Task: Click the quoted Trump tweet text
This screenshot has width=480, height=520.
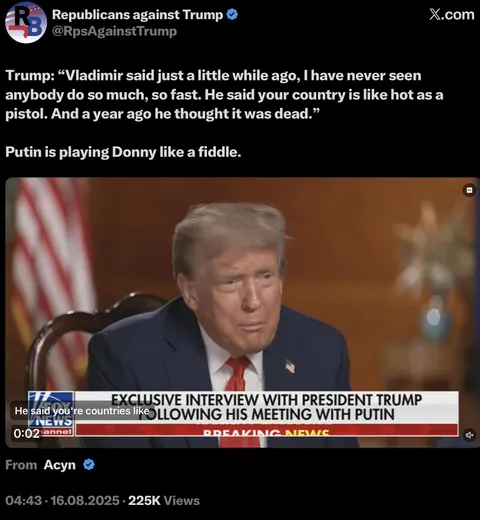Action: [224, 95]
